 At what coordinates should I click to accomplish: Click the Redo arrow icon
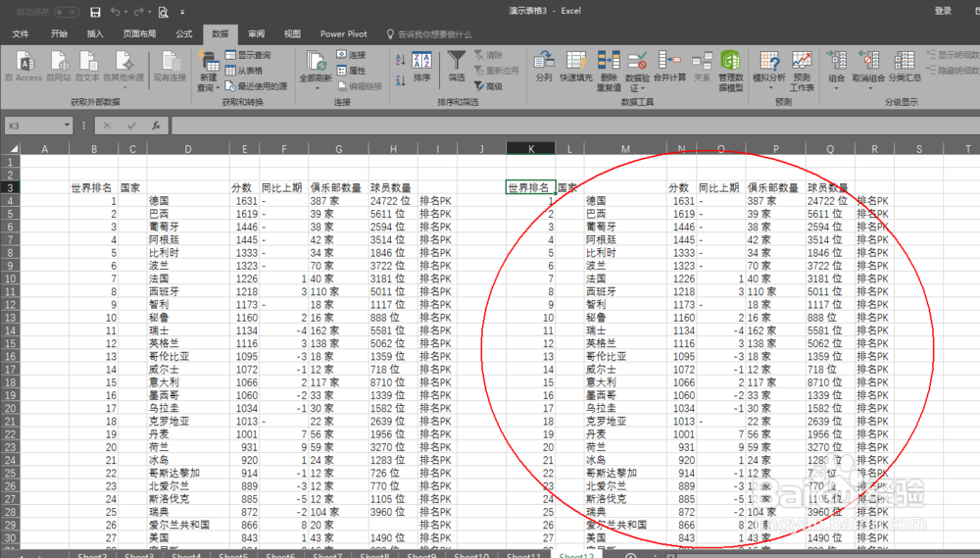click(x=139, y=12)
